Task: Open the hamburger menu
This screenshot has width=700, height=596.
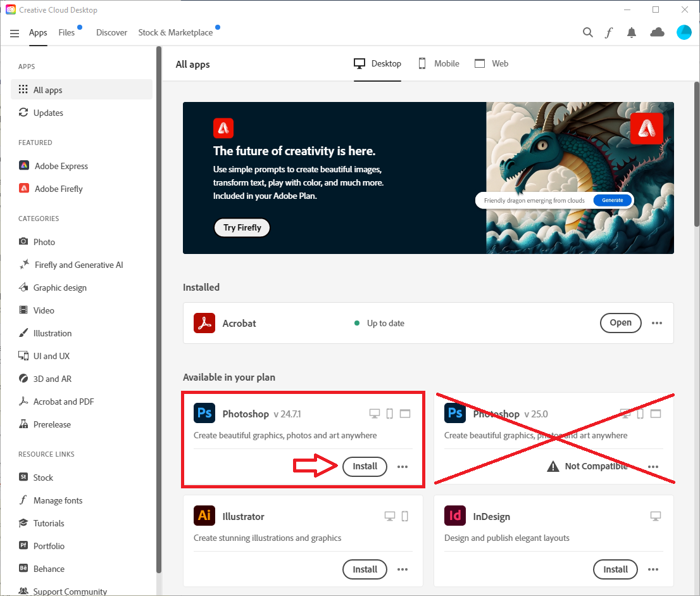Action: pos(15,33)
